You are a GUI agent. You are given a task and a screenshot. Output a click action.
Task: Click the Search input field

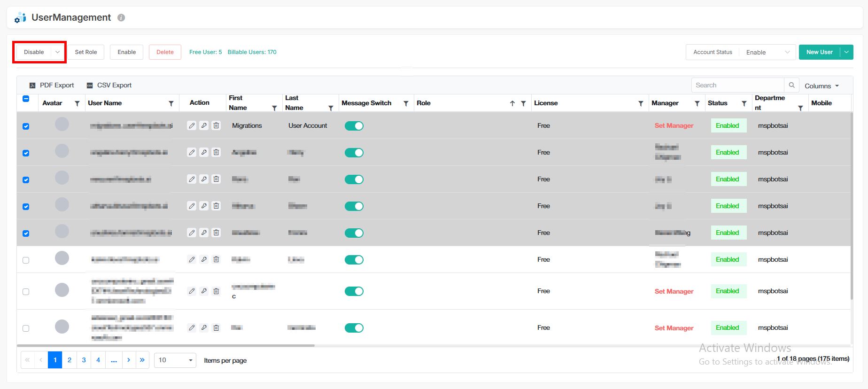(738, 85)
